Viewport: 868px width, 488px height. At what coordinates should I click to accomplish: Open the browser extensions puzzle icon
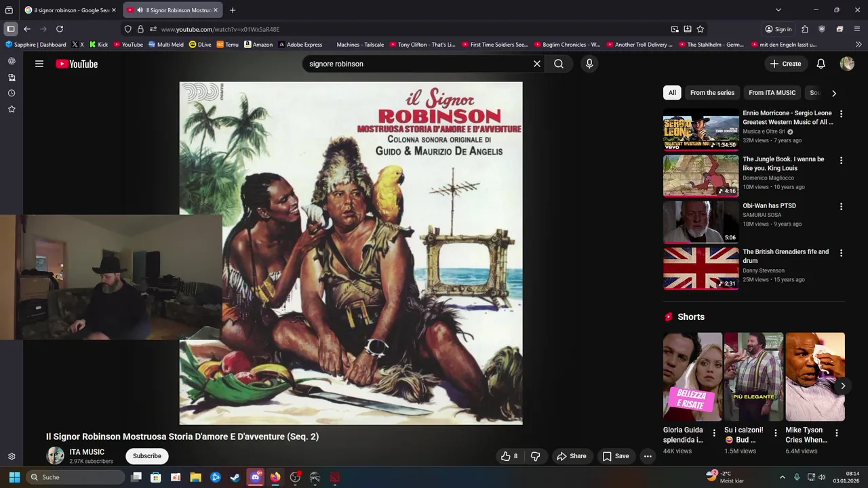pyautogui.click(x=805, y=29)
